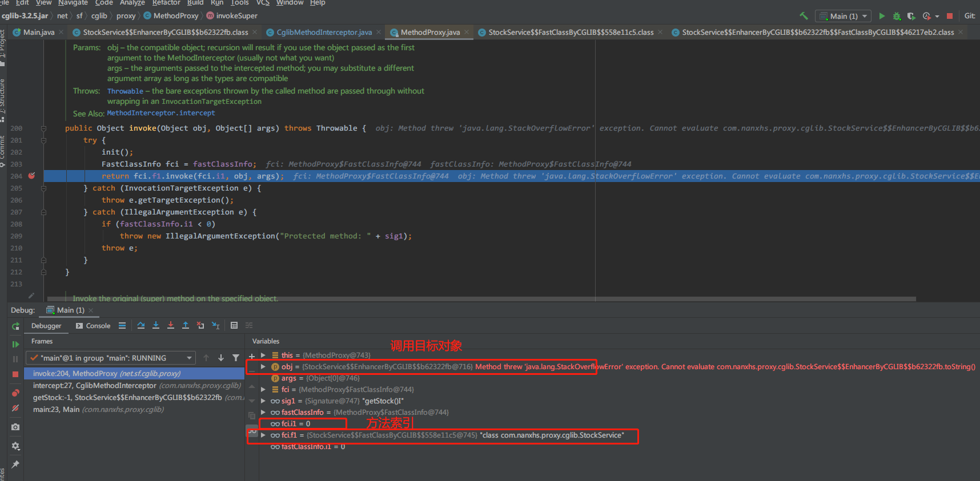This screenshot has height=481, width=980.
Task: Run with Coverage using the shield icon
Action: [911, 16]
